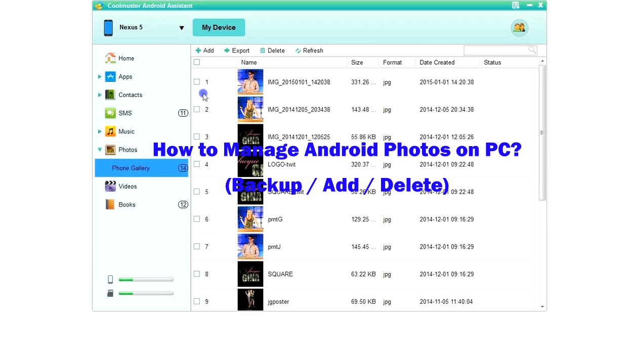Click the SMS count badge 11
Viewport: 636px width, 364px height.
pos(183,113)
